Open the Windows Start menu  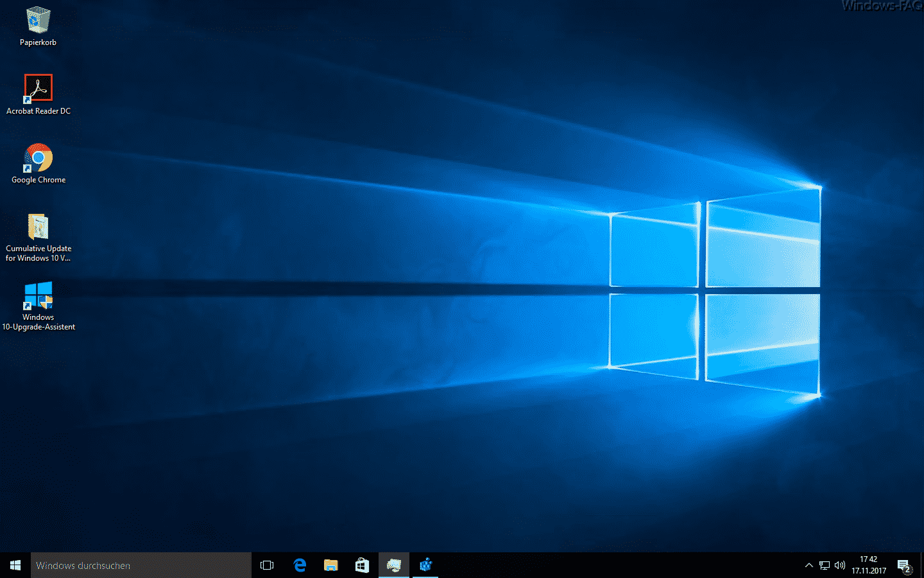click(x=15, y=565)
